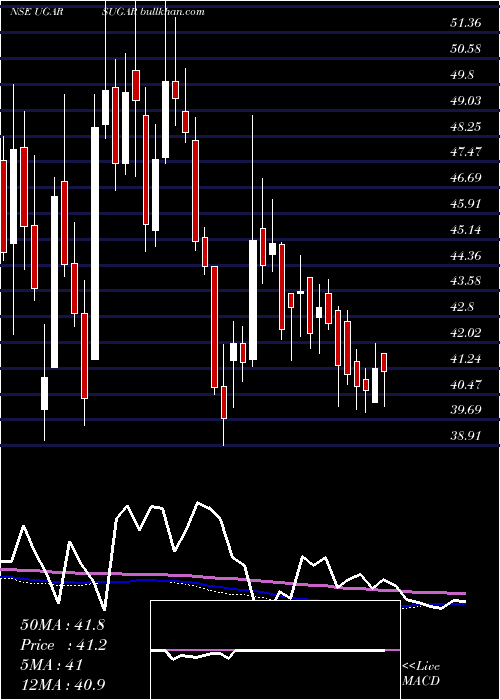Select the 49.8 price axis label
Screen dimensions: 500x700
462,74
